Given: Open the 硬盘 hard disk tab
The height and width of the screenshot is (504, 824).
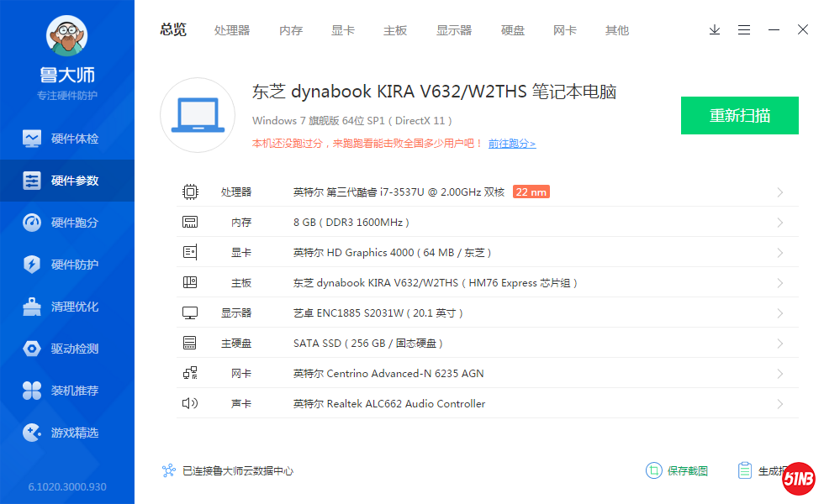Looking at the screenshot, I should point(513,30).
